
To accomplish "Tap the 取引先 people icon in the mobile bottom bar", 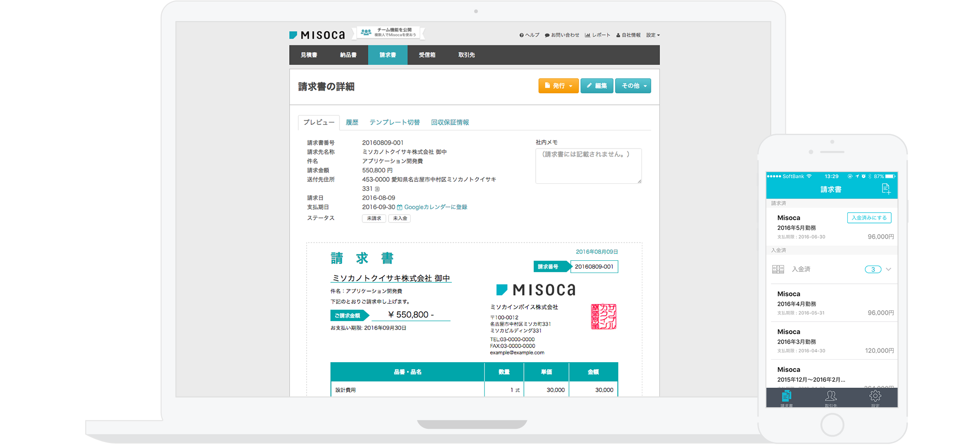I will [831, 396].
